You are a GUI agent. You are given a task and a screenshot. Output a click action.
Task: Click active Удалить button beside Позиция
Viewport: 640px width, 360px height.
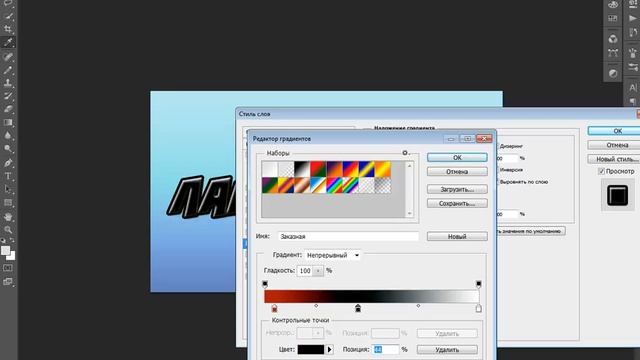(447, 350)
